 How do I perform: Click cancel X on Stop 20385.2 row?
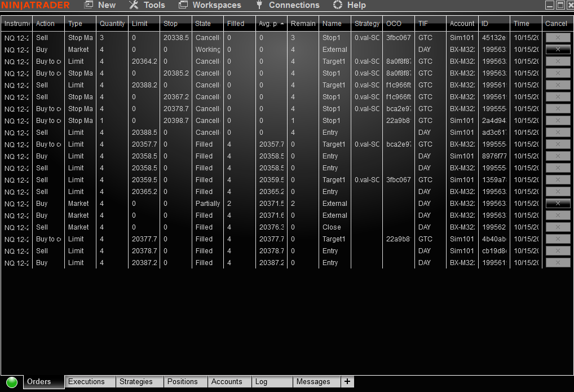(x=558, y=73)
